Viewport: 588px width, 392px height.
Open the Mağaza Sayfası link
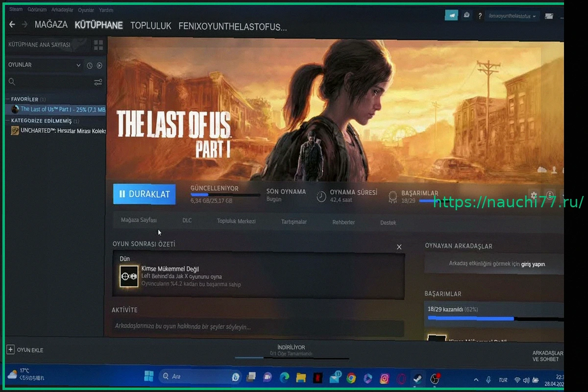[139, 220]
